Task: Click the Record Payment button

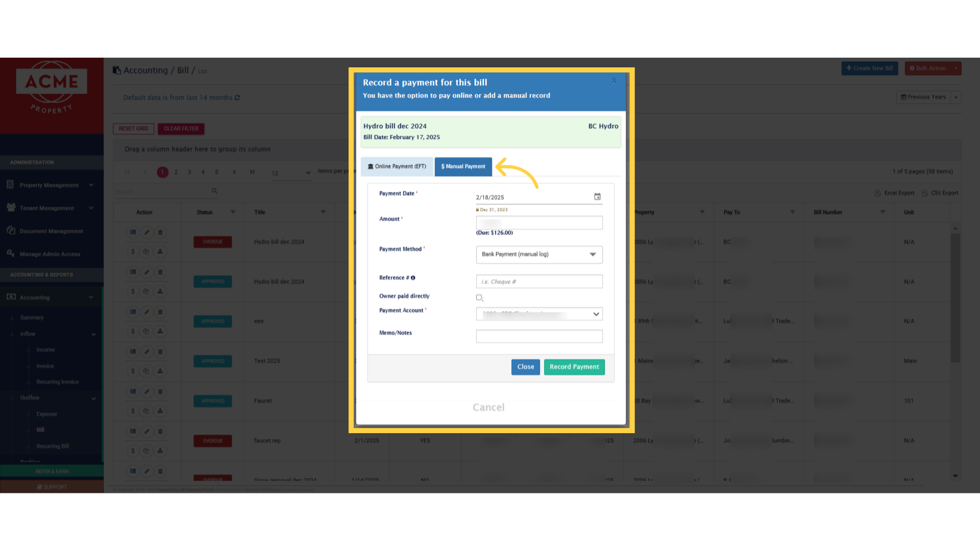Action: (x=574, y=367)
